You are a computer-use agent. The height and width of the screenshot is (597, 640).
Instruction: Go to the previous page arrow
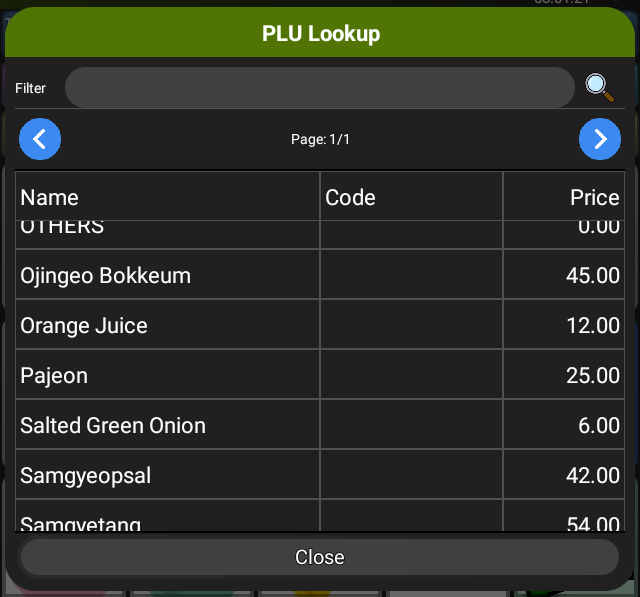point(40,139)
